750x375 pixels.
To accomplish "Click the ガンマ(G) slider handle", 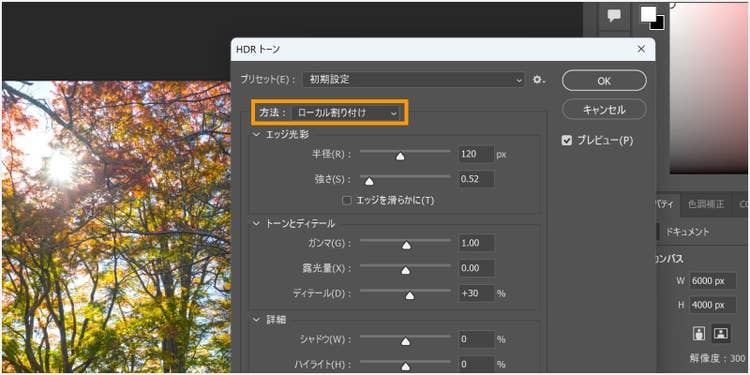I will [x=406, y=245].
